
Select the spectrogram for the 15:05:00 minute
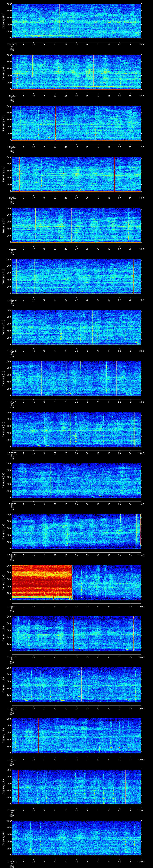[x=76, y=225]
